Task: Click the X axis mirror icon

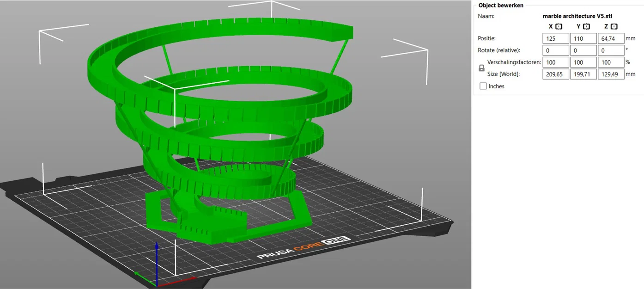Action: coord(559,27)
